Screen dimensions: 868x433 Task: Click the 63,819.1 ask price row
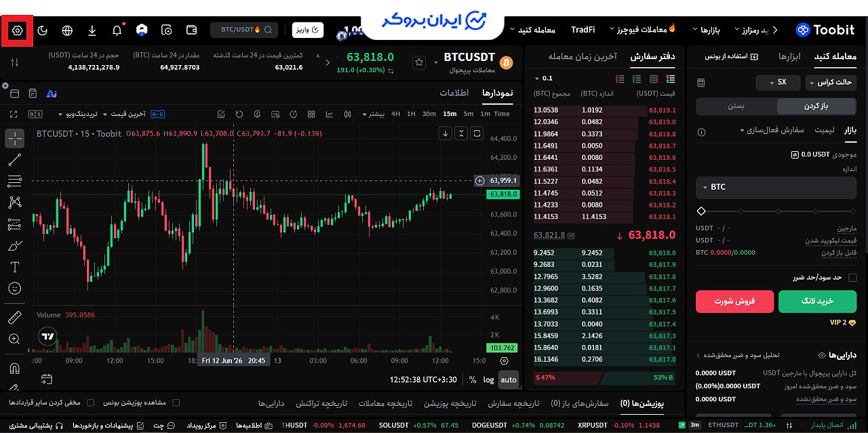[x=606, y=110]
